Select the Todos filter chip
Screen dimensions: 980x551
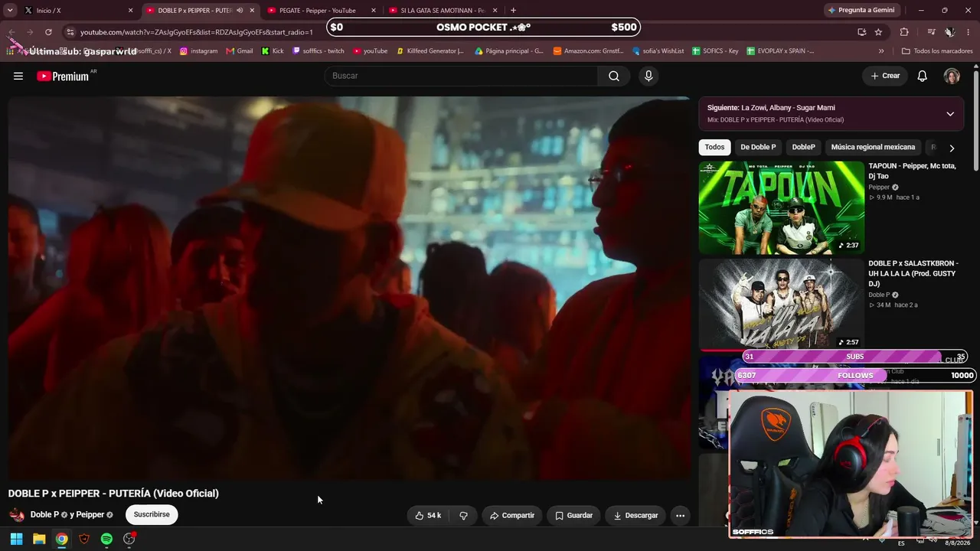pyautogui.click(x=714, y=147)
